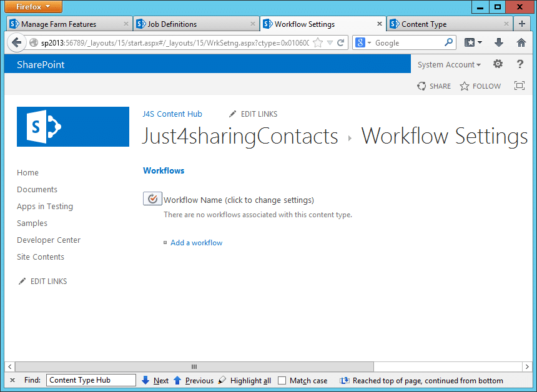Reload the current page

click(341, 43)
